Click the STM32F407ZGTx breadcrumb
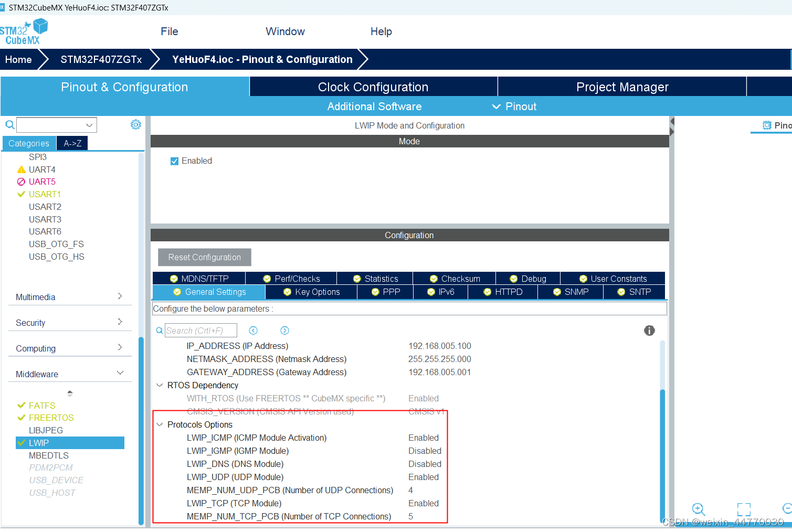This screenshot has height=532, width=792. tap(101, 59)
